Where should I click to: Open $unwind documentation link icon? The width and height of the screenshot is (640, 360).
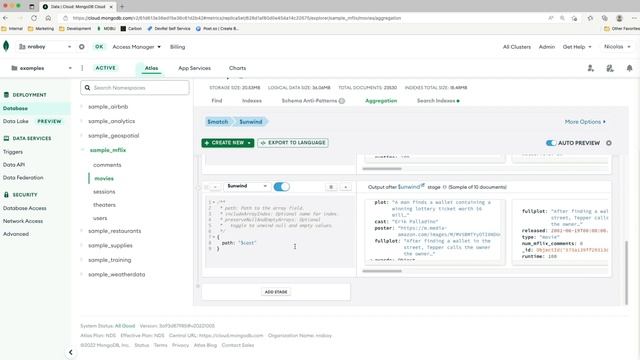[x=422, y=185]
